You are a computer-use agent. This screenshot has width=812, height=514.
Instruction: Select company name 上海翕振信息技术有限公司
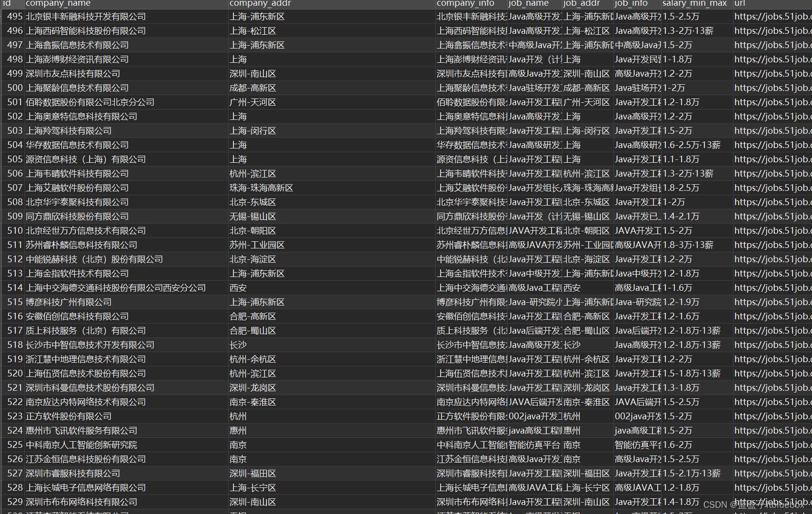(77, 45)
